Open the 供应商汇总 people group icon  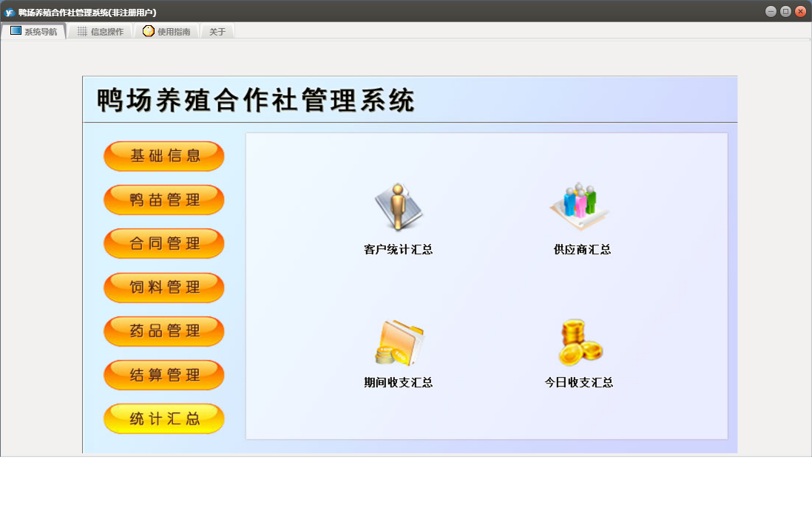pyautogui.click(x=580, y=206)
